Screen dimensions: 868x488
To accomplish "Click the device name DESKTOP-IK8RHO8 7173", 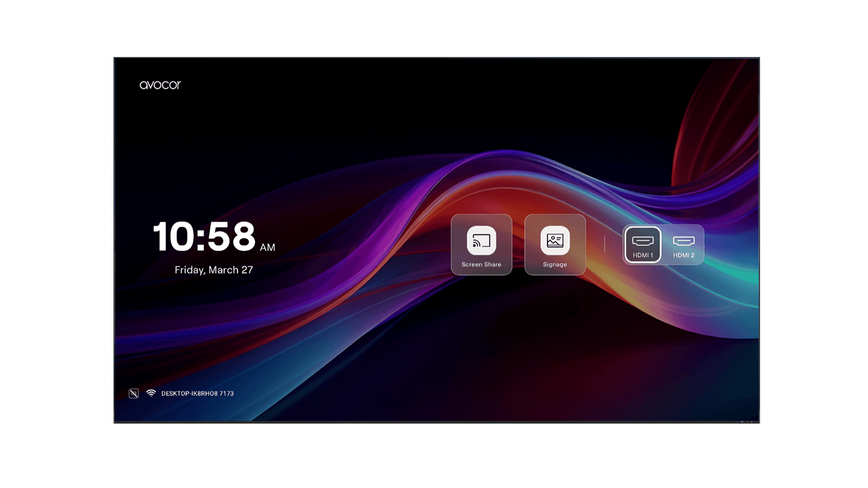I will pos(198,394).
